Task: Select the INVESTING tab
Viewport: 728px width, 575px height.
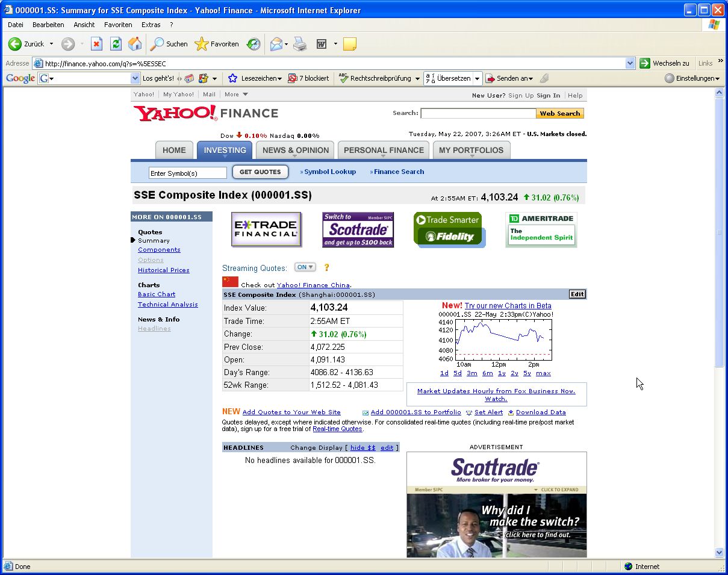Action: click(x=225, y=150)
